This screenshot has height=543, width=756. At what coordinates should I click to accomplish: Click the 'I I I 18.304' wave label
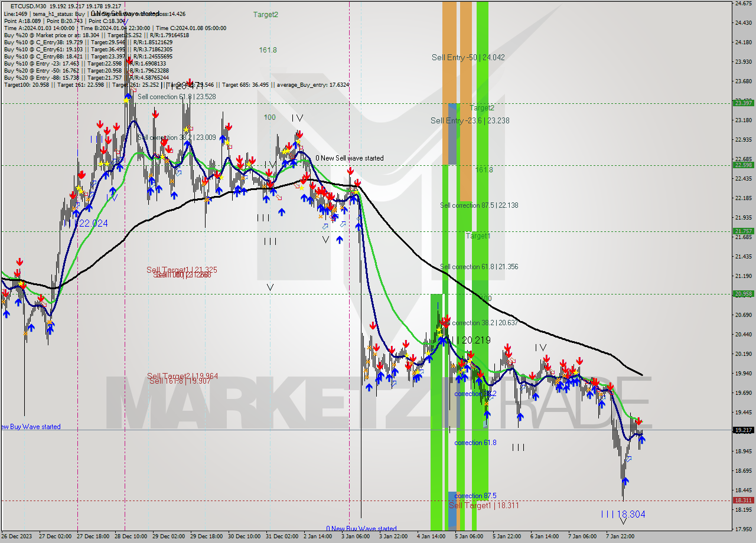pos(623,515)
